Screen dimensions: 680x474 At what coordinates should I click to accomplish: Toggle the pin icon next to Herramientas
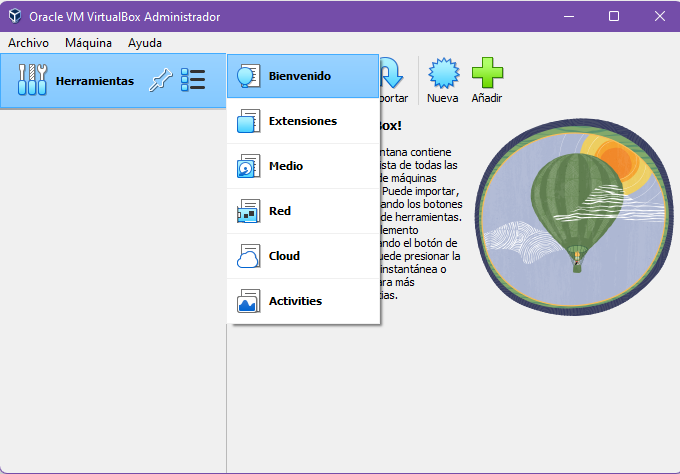[x=160, y=80]
